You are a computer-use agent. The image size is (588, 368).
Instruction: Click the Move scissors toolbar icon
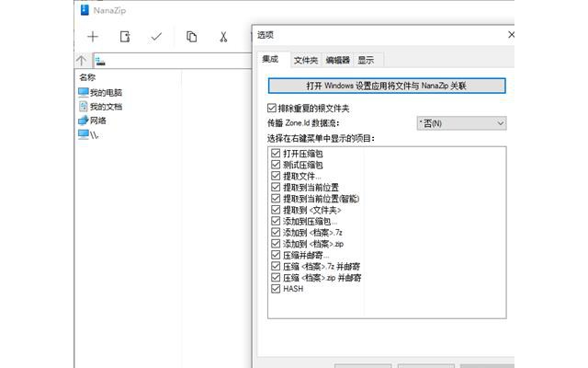[x=223, y=37]
